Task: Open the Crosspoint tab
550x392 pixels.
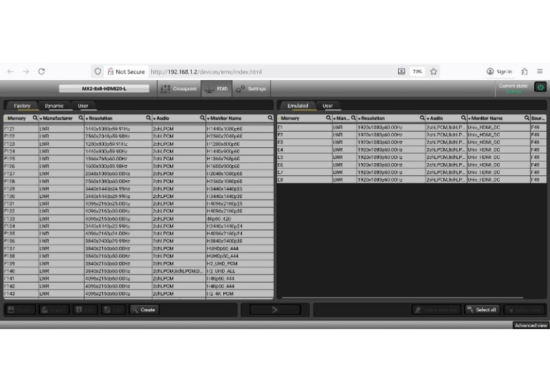Action: [x=179, y=89]
